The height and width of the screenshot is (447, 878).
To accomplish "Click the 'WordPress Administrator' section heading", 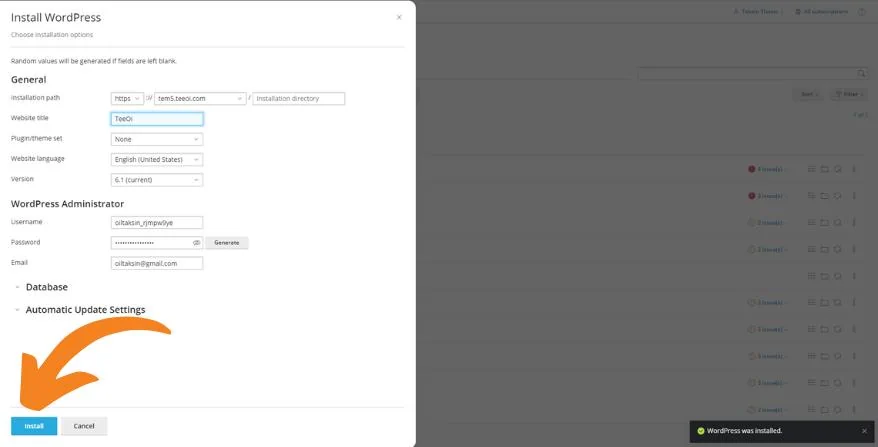I will pos(67,204).
